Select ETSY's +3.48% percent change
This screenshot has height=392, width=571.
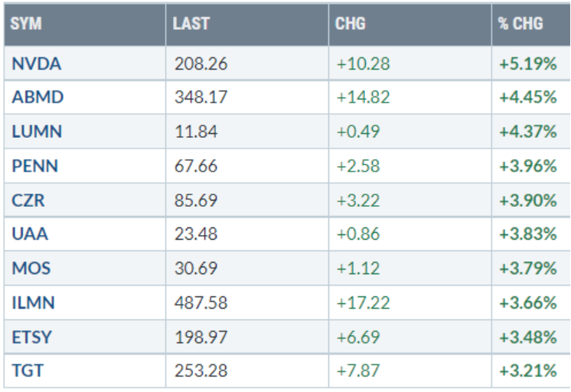[x=527, y=337]
